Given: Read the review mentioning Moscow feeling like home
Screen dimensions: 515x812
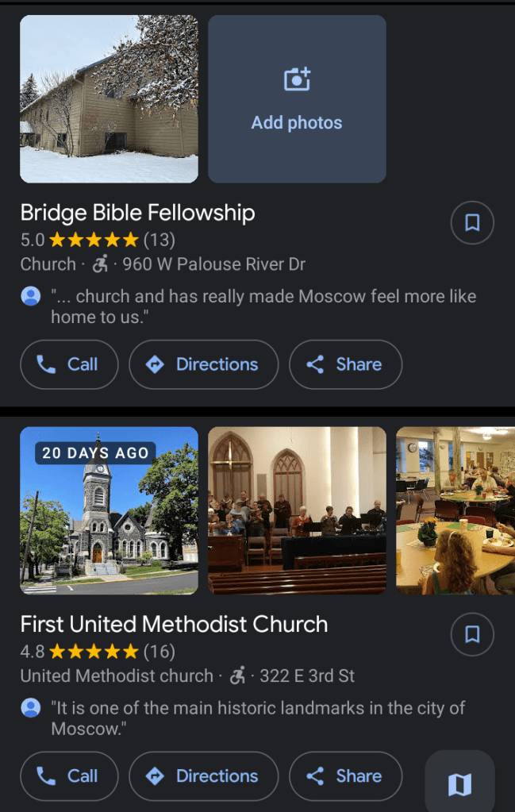Looking at the screenshot, I should (x=263, y=306).
